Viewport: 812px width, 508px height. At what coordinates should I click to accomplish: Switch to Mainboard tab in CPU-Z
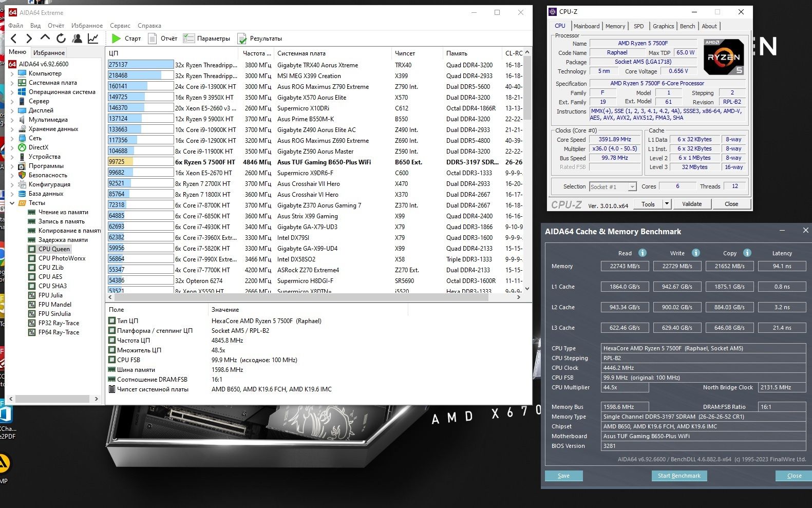[587, 26]
